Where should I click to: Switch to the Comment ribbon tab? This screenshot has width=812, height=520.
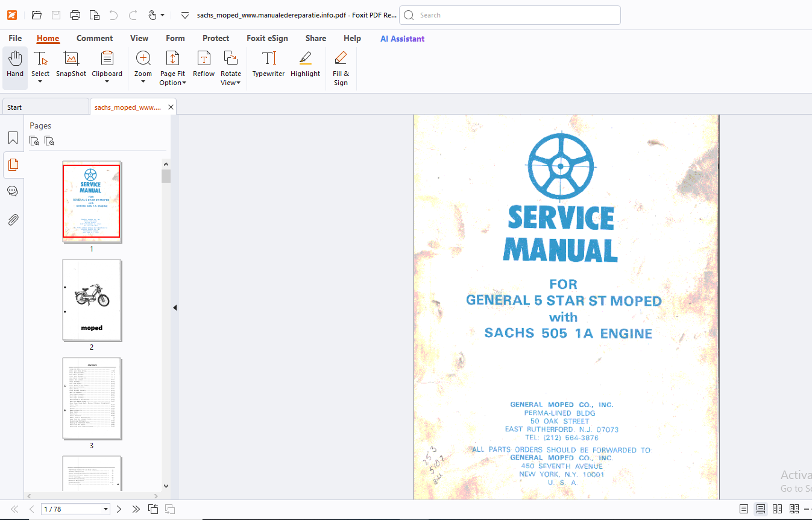tap(95, 38)
